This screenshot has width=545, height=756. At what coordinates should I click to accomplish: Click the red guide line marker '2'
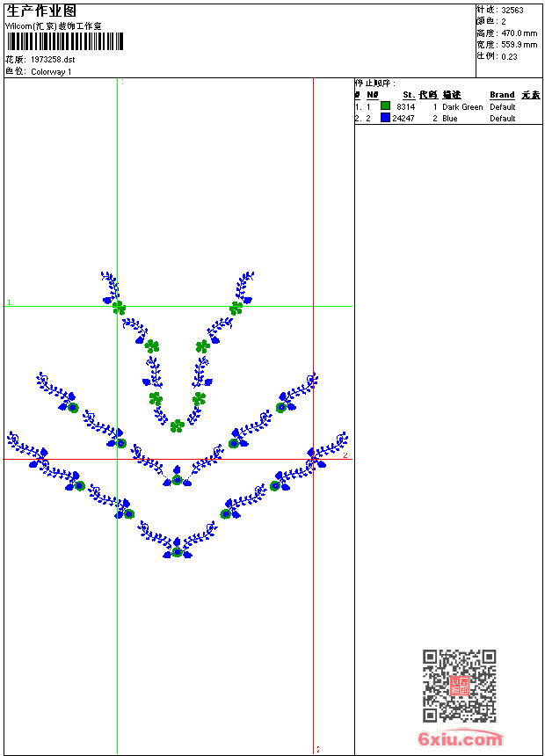[x=345, y=454]
